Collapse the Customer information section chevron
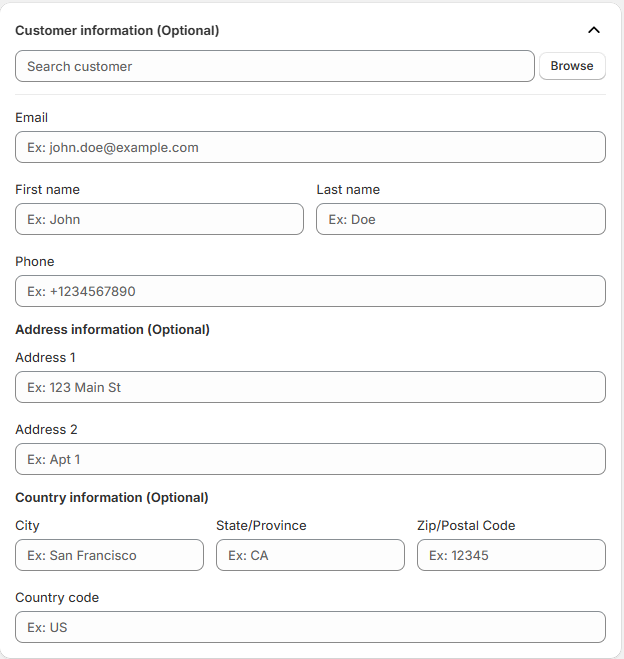 (x=594, y=30)
